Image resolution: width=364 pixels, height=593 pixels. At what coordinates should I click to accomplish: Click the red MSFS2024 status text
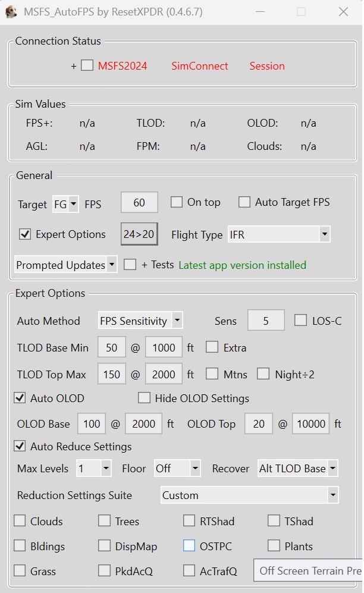(123, 66)
